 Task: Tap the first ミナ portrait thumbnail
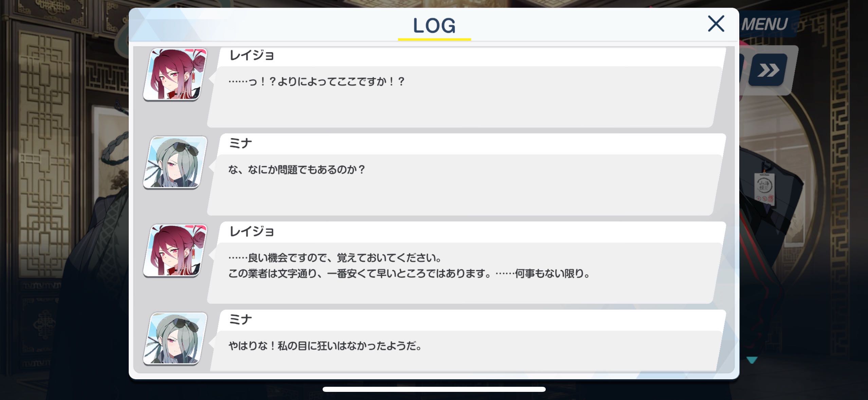tap(175, 163)
